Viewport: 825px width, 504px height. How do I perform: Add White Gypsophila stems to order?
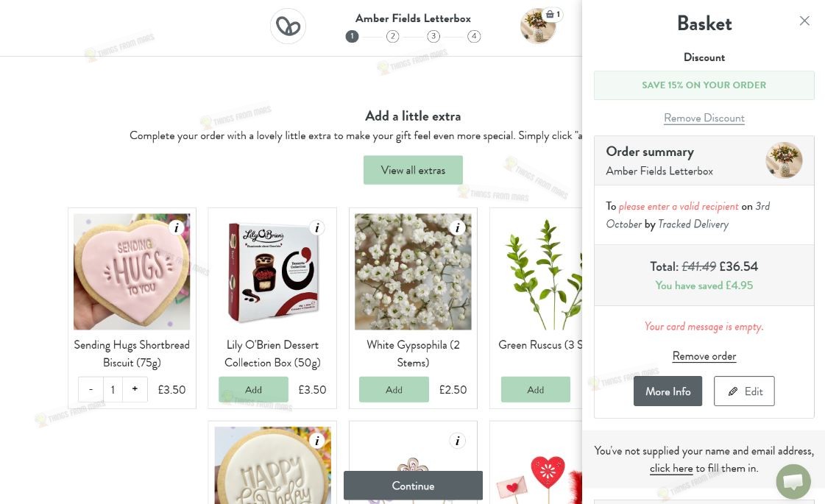394,389
